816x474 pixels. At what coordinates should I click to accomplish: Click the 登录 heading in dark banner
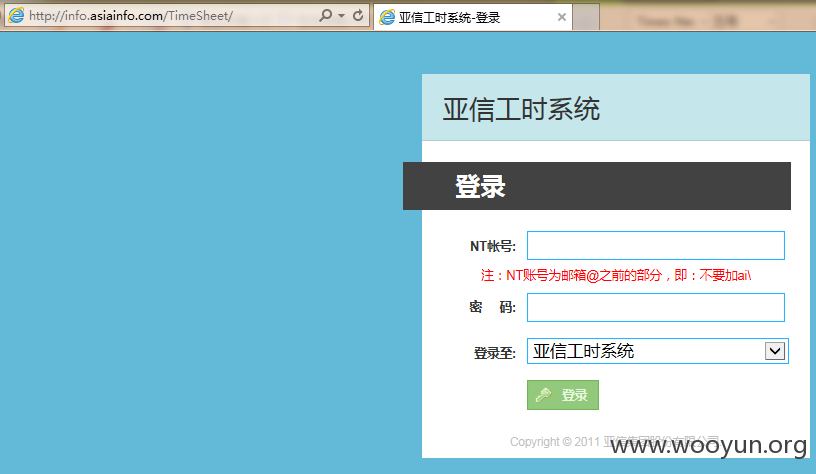(x=480, y=186)
